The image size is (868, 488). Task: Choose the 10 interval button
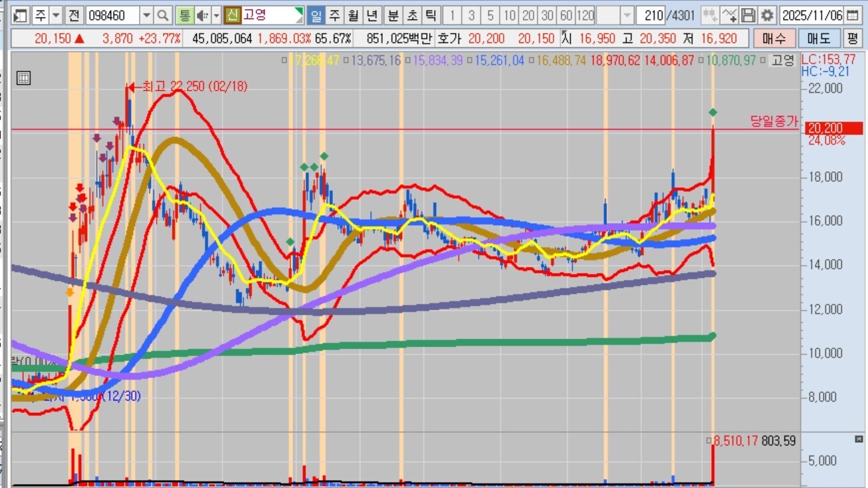click(x=510, y=15)
